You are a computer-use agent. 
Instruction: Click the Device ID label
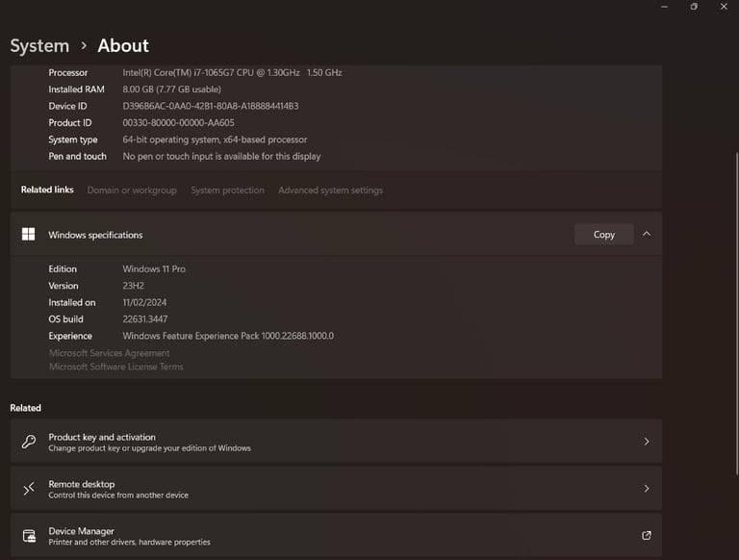point(68,106)
